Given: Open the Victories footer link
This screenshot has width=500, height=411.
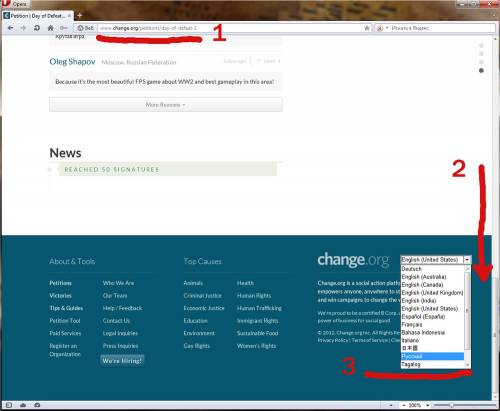Looking at the screenshot, I should tap(60, 296).
